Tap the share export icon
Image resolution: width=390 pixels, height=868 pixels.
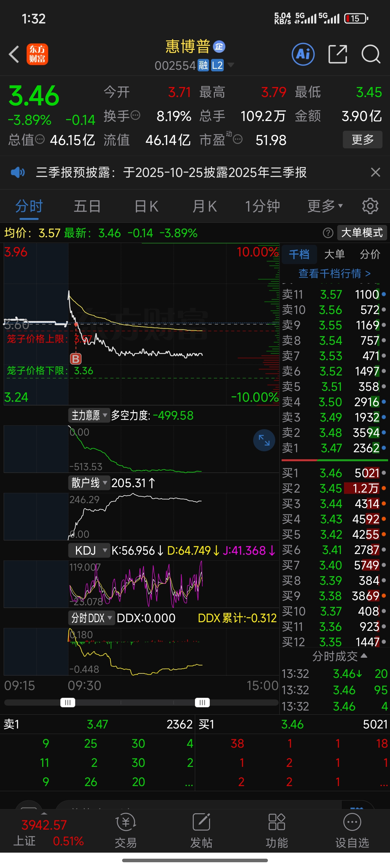point(338,54)
